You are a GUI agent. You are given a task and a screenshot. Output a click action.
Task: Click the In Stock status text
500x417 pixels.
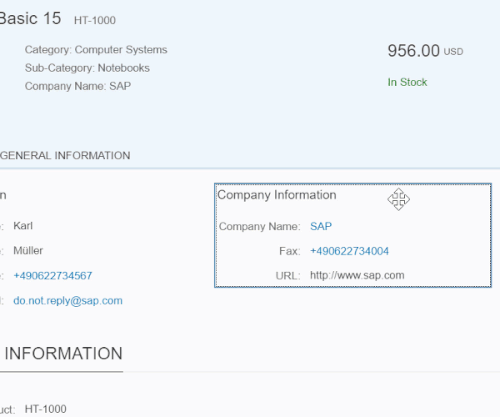(407, 82)
